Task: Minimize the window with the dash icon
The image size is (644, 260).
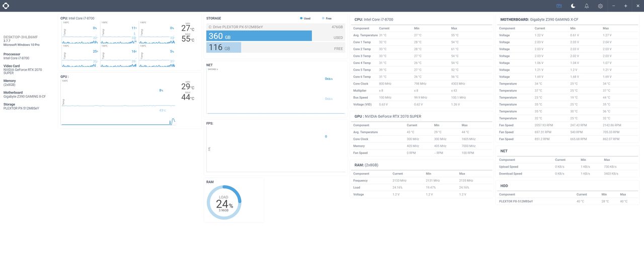Action: click(614, 6)
